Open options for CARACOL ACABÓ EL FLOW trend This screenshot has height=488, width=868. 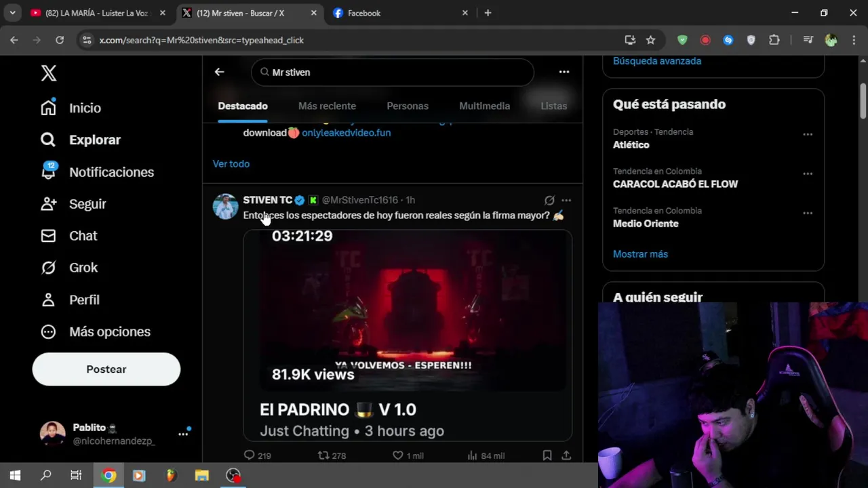tap(808, 174)
